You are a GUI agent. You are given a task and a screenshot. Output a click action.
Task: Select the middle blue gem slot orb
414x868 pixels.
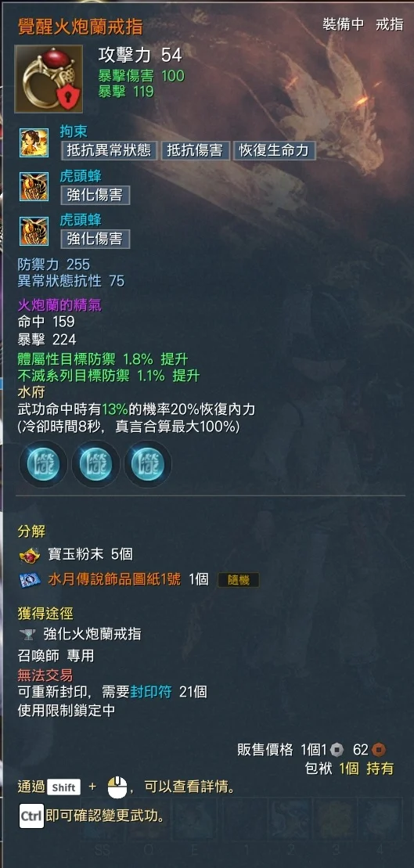coord(95,464)
